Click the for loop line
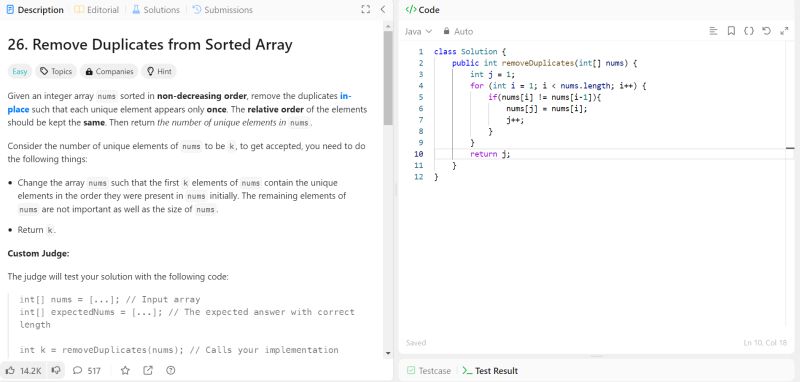Screen dimensions: 800x382 tap(558, 86)
